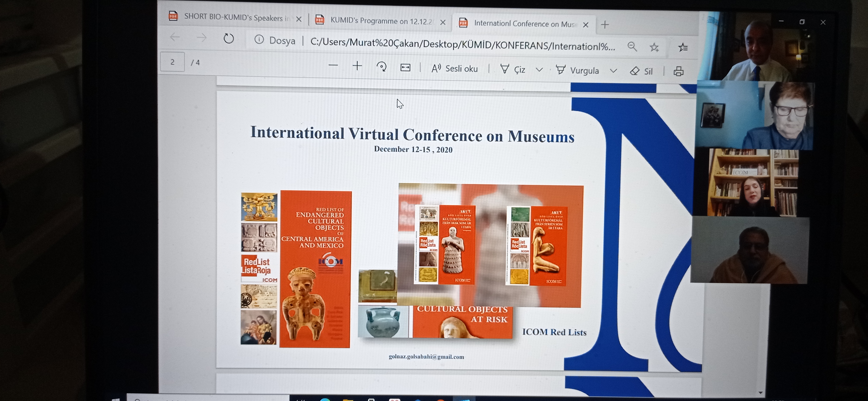Click the fit to width icon
This screenshot has width=868, height=401.
tap(405, 68)
